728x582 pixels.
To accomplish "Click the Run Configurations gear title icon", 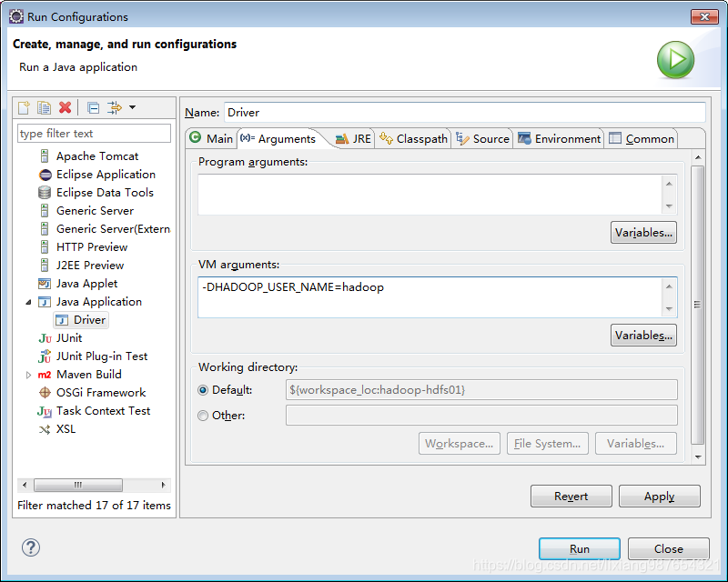I will click(x=15, y=16).
